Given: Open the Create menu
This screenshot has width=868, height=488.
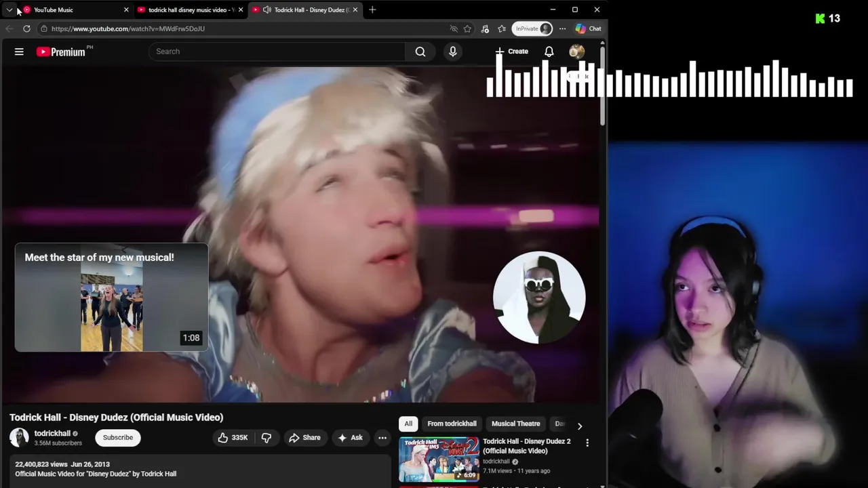Looking at the screenshot, I should click(512, 52).
